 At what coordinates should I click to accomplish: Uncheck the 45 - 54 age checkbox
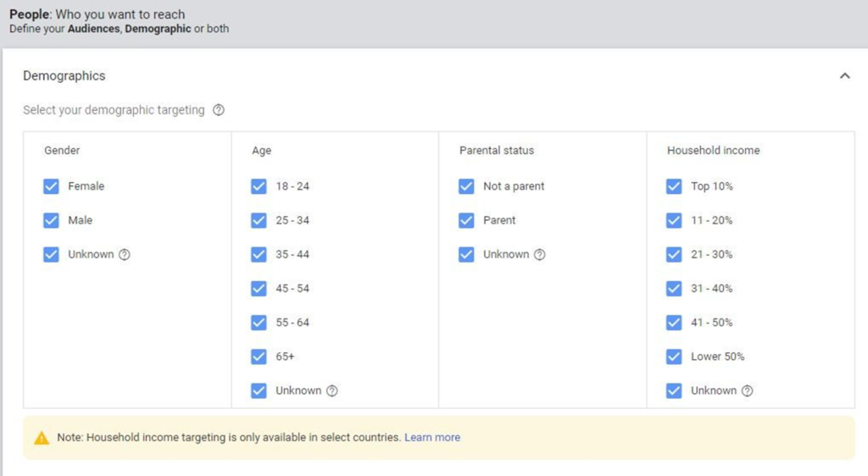click(x=259, y=289)
